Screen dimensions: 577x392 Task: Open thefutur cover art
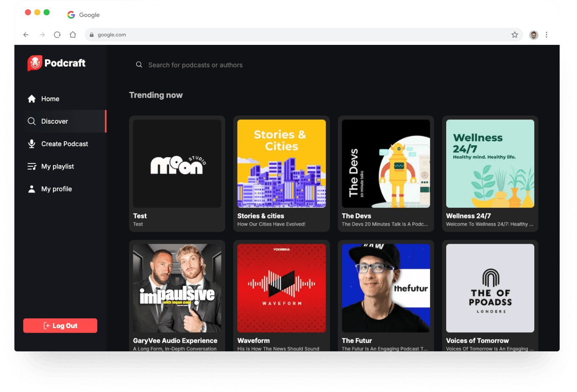(x=386, y=288)
